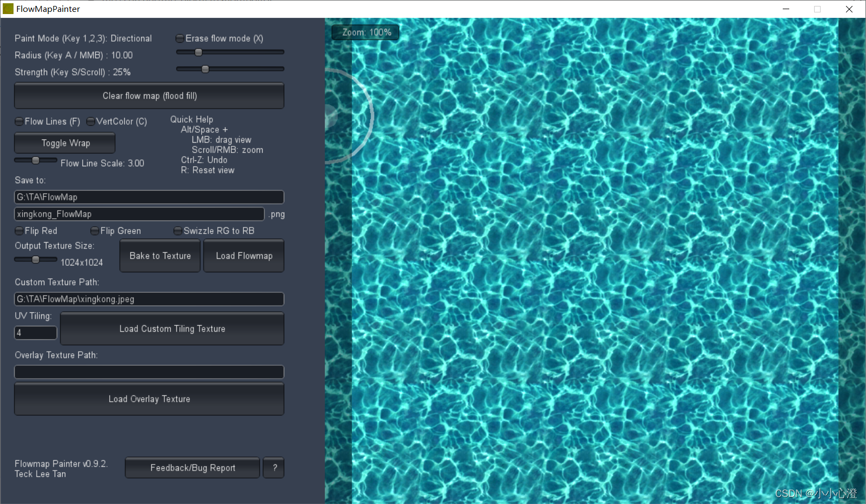Viewport: 866px width, 504px height.
Task: Click the Toggle Wrap button
Action: 64,143
